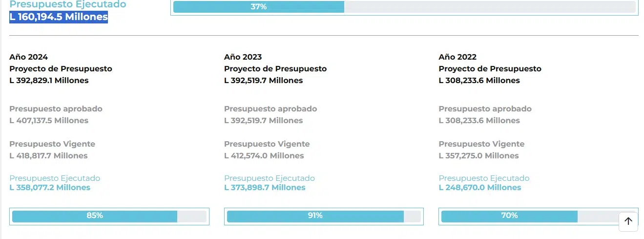This screenshot has height=239, width=644.
Task: Click the highlighted L 160,194.5 Millones text
Action: [59, 17]
